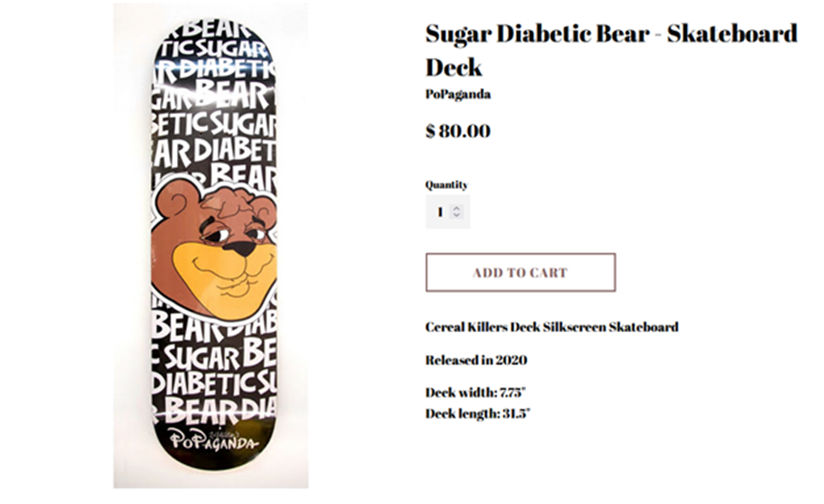Screen dimensions: 824x504
Task: Click the bear's black nose on deck
Action: (242, 248)
